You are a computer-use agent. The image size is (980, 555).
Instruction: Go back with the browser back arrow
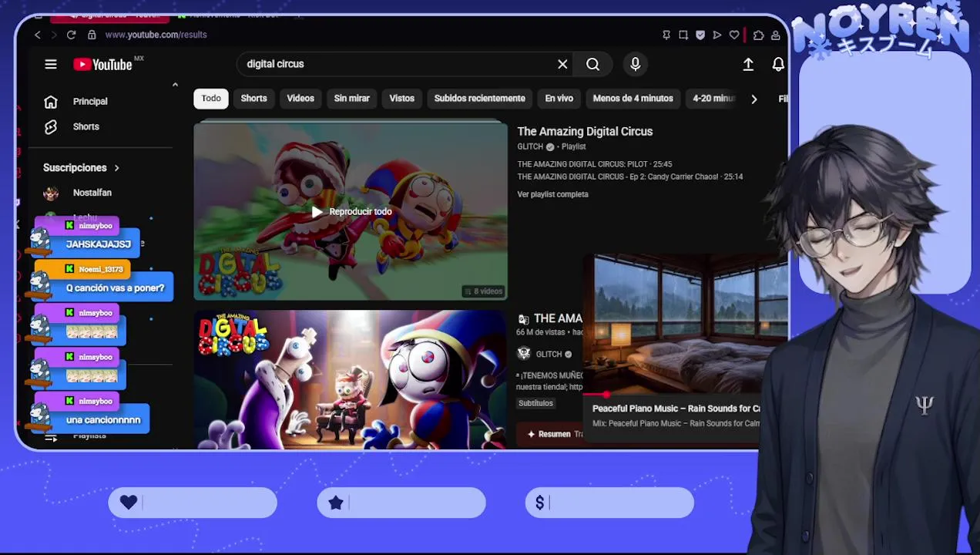(37, 35)
